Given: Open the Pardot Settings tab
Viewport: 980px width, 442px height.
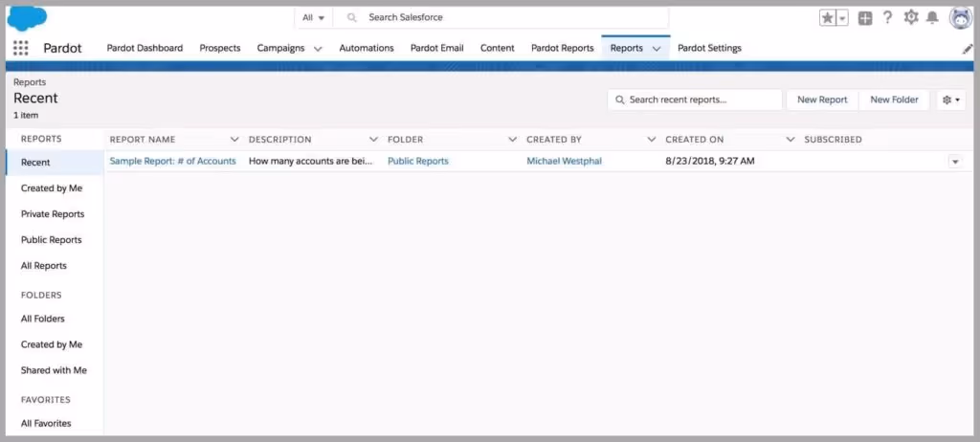Looking at the screenshot, I should (x=709, y=48).
